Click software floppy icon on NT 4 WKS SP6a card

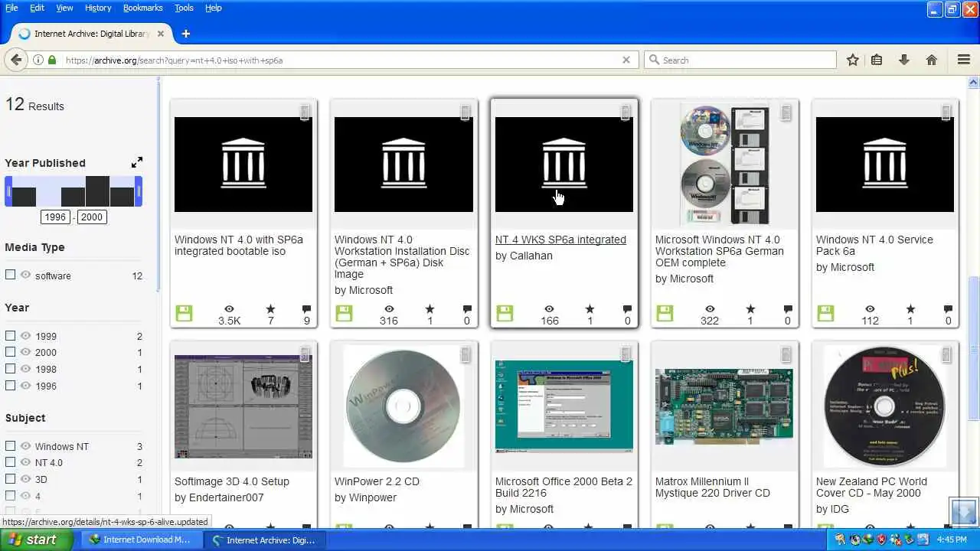[504, 313]
